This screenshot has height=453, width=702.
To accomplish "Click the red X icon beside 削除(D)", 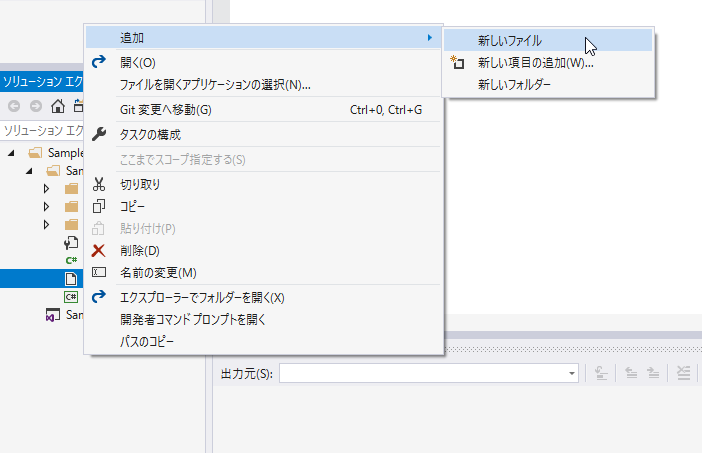I will click(x=98, y=250).
